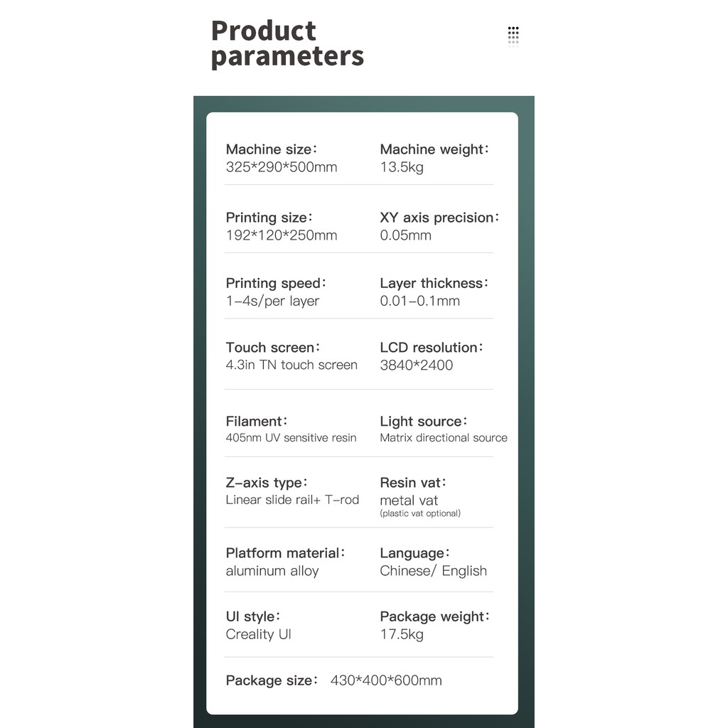Select the UI style label
728x728 pixels.
tap(252, 616)
